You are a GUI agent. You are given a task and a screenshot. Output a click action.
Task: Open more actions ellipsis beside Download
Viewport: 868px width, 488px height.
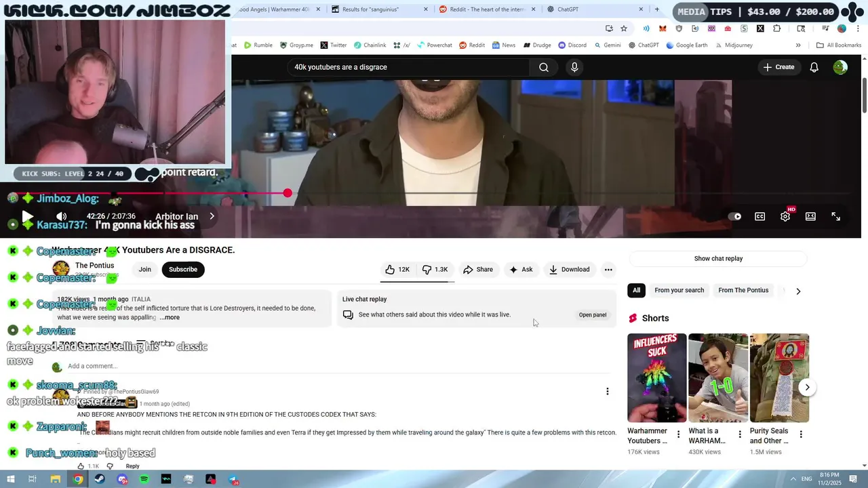(608, 269)
